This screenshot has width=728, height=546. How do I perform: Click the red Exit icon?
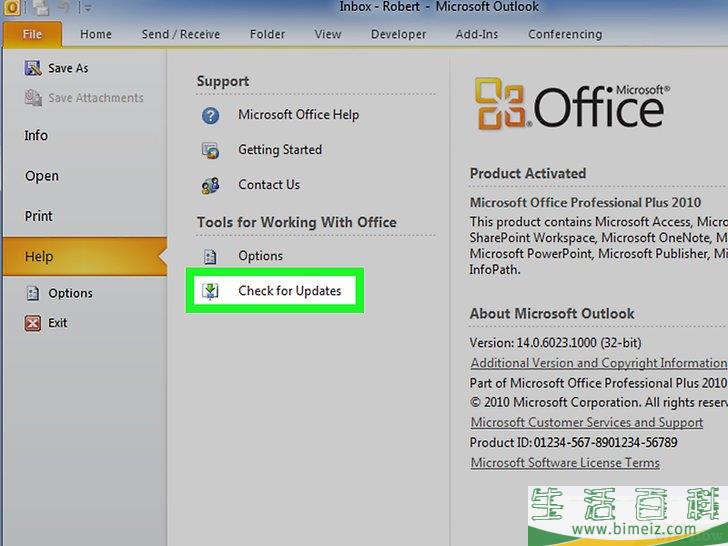point(32,323)
